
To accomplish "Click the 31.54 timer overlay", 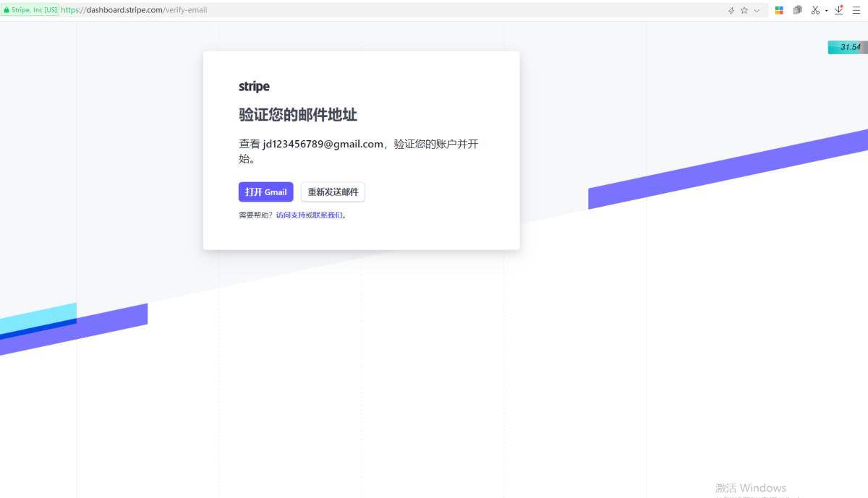I will pos(846,46).
